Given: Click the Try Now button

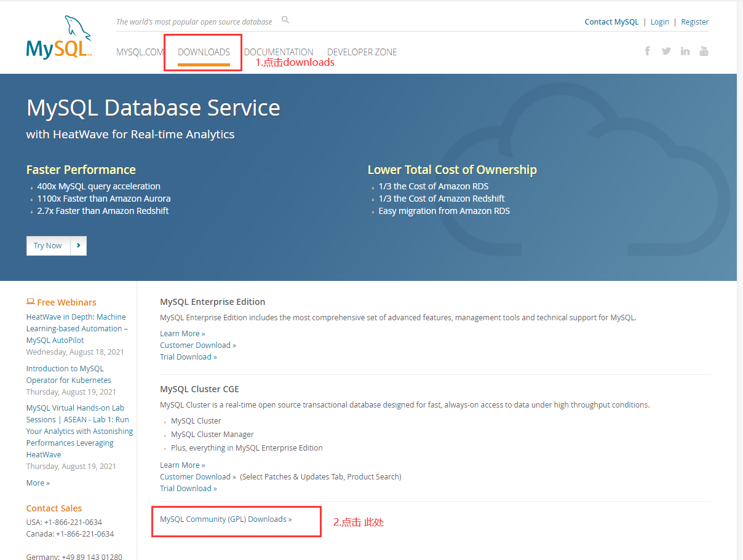Looking at the screenshot, I should (x=48, y=245).
